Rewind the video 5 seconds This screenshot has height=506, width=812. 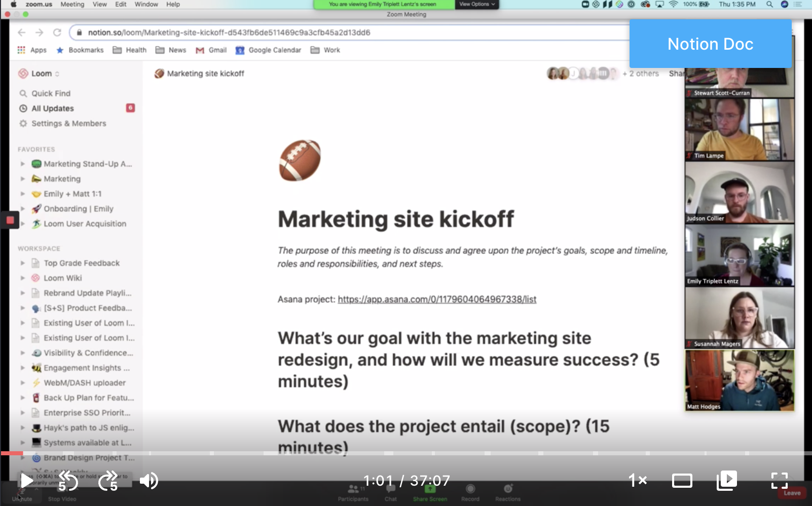pos(67,481)
